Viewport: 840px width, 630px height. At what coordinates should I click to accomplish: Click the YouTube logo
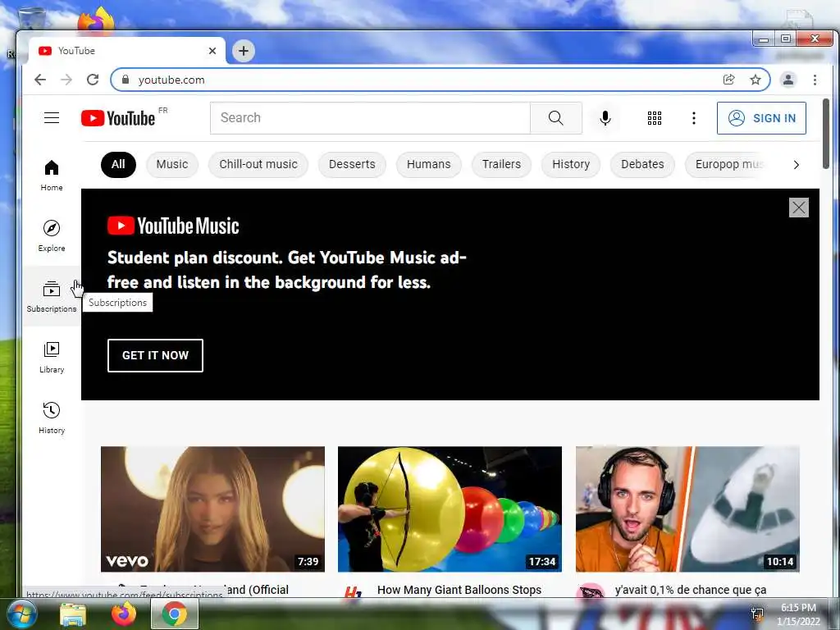click(x=118, y=118)
